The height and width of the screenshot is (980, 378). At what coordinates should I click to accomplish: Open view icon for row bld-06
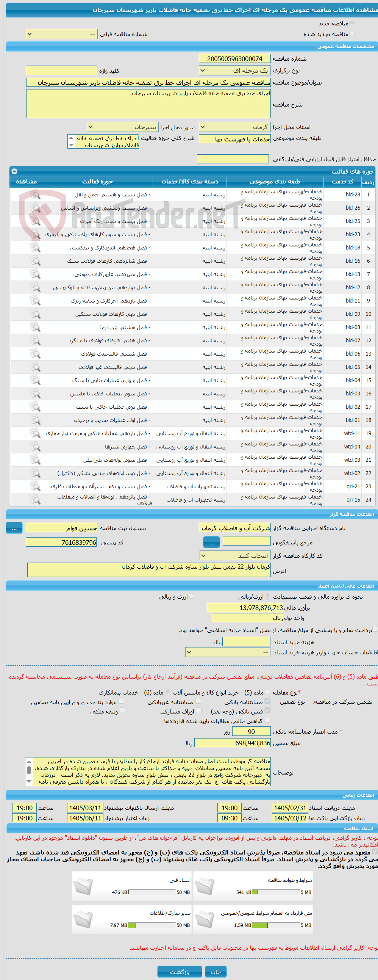[35, 354]
